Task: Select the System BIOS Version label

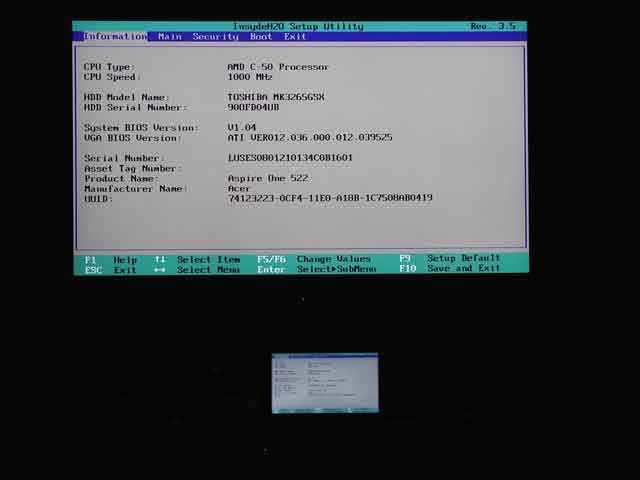Action: point(141,128)
